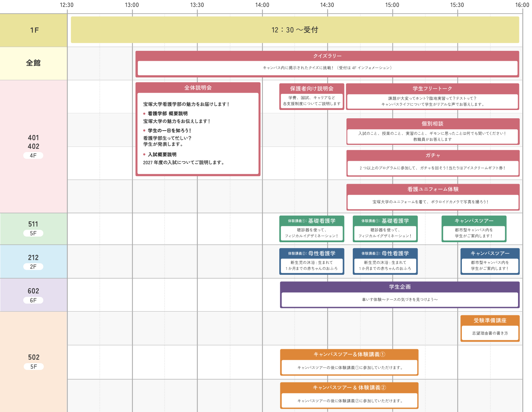This screenshot has width=532, height=412.
Task: Click the 15:30 time marker in header
Action: coord(457,5)
